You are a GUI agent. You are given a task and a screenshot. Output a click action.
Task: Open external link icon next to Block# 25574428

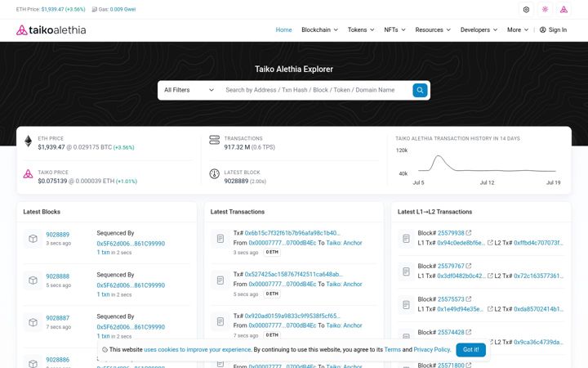click(469, 332)
